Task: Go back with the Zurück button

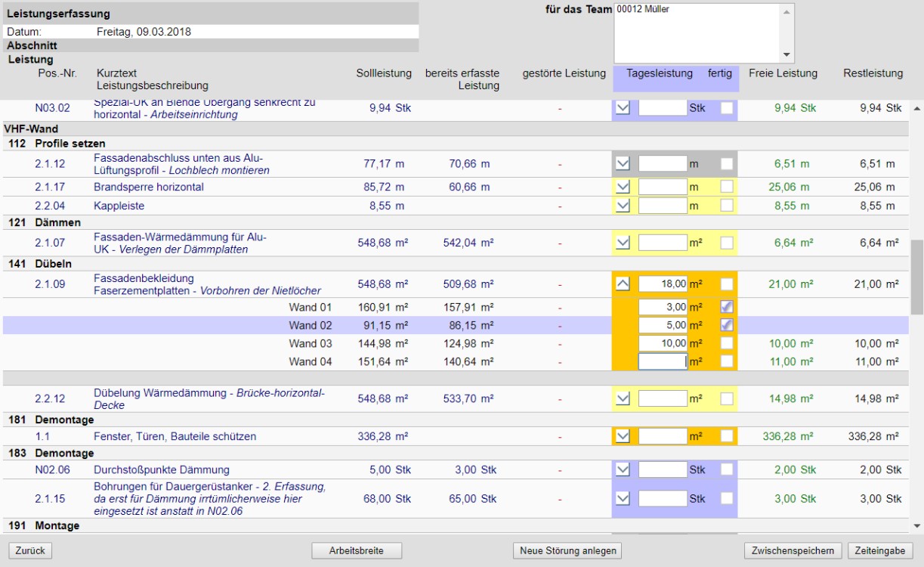Action: tap(30, 550)
